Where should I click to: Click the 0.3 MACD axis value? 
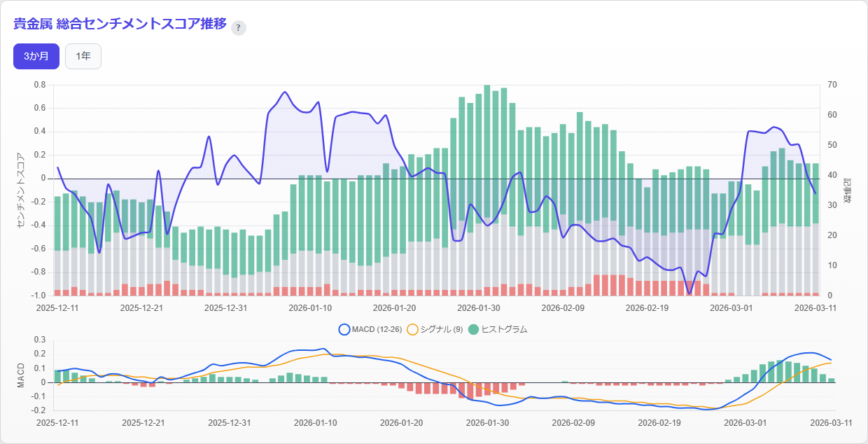[x=40, y=340]
